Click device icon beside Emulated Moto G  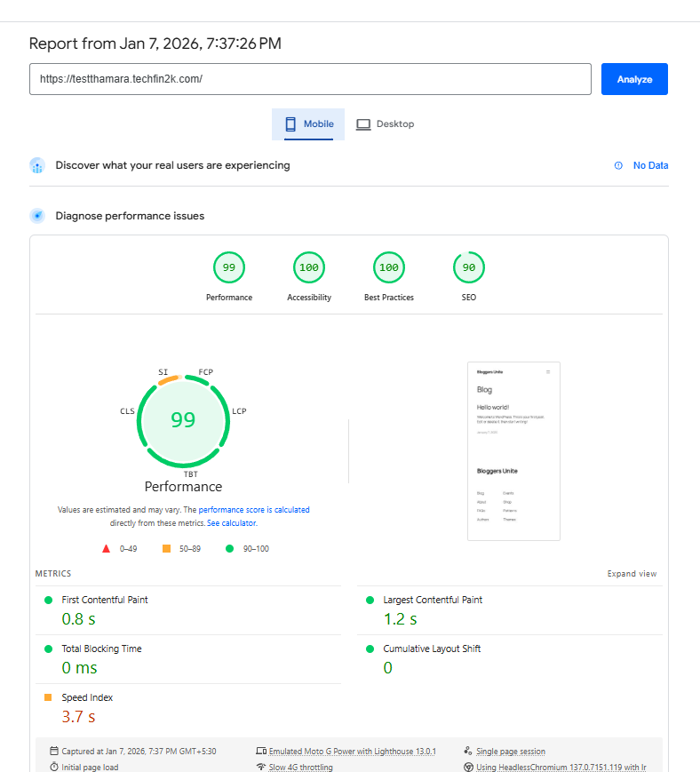click(261, 751)
